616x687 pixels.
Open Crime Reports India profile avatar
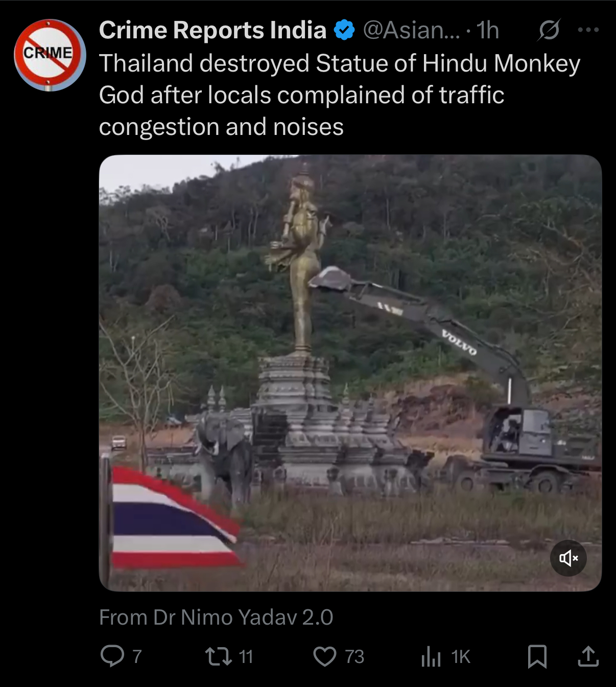[x=50, y=55]
